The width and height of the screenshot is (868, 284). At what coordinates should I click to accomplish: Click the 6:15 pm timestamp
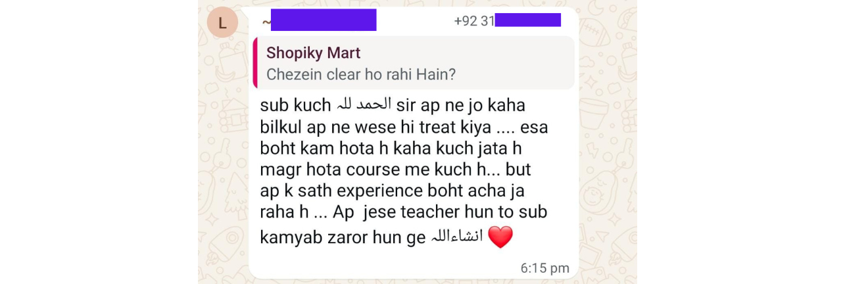(x=545, y=268)
